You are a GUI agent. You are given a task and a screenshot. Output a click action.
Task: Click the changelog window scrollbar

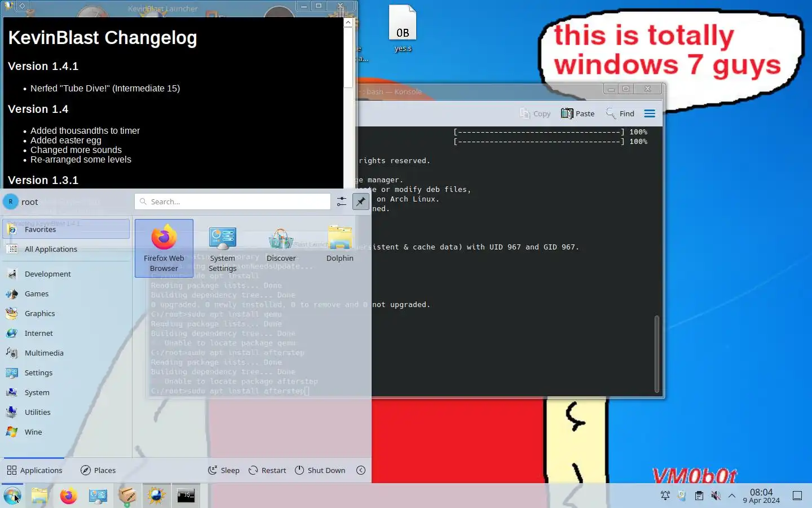(x=348, y=59)
